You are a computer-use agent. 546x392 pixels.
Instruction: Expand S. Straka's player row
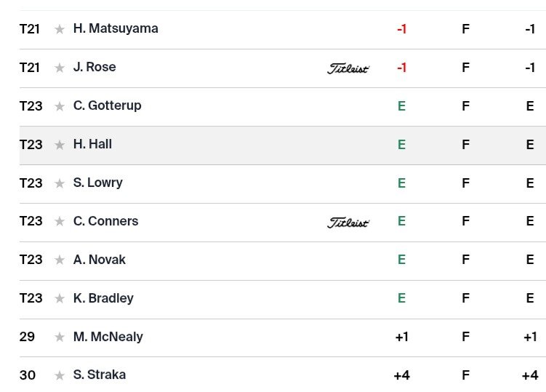(x=283, y=375)
